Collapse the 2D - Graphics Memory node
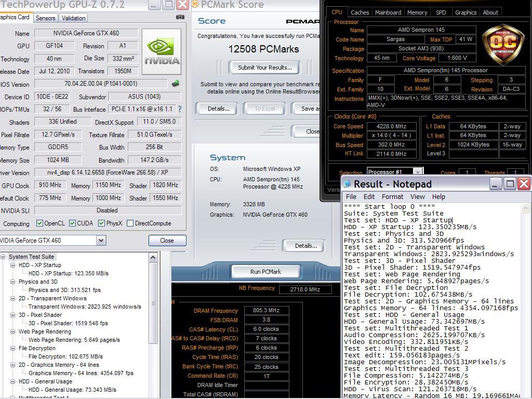The height and width of the screenshot is (399, 532). [13, 365]
